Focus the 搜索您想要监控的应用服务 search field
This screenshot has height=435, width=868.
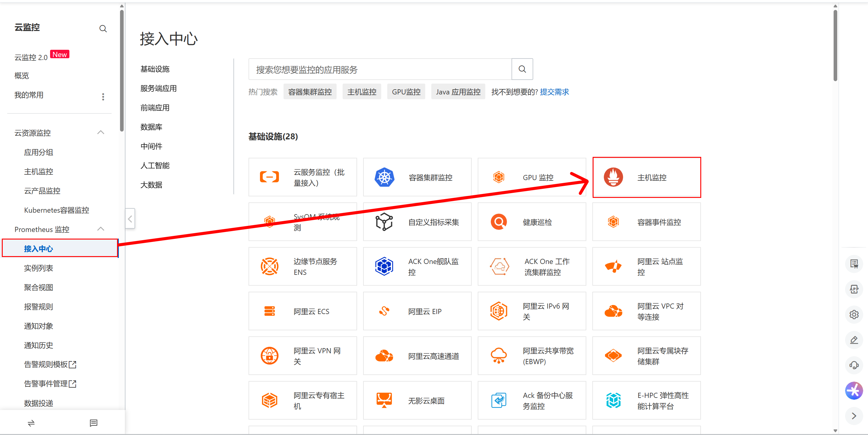click(380, 69)
